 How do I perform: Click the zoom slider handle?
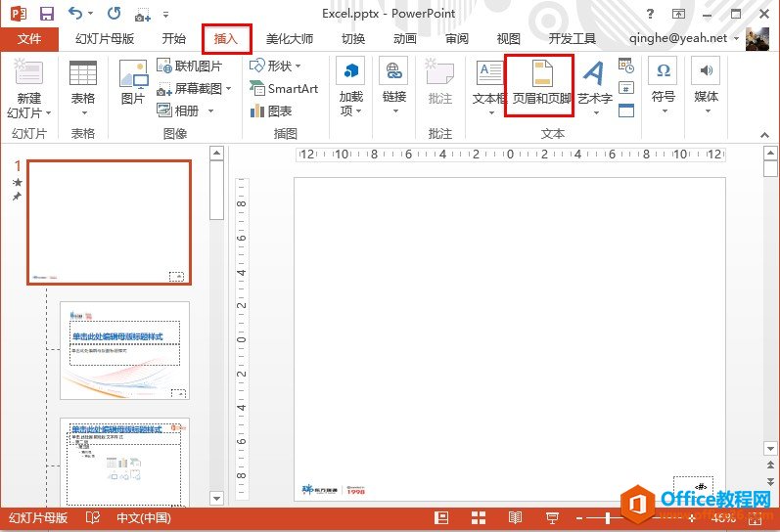point(608,518)
